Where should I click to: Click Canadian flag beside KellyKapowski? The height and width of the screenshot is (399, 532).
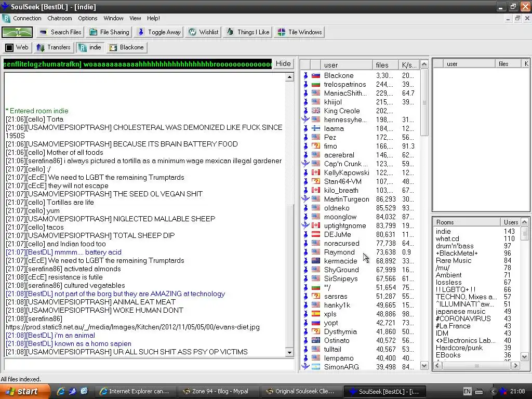(x=316, y=172)
